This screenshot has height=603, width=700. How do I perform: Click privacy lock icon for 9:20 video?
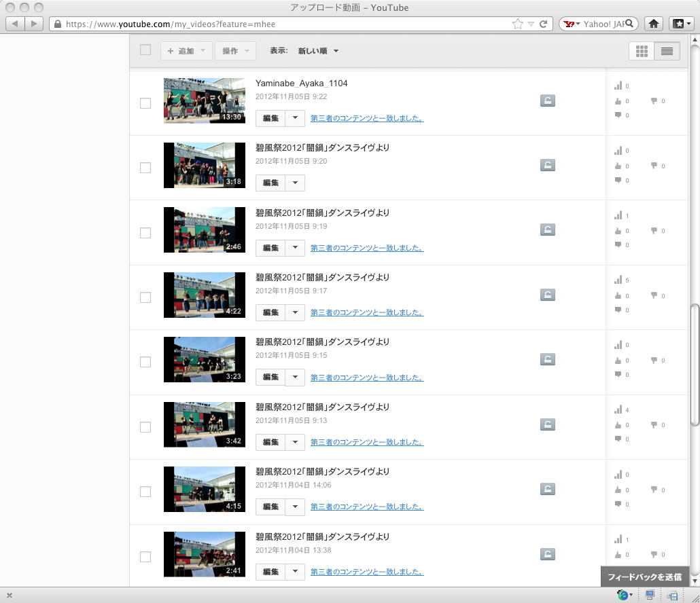(547, 165)
